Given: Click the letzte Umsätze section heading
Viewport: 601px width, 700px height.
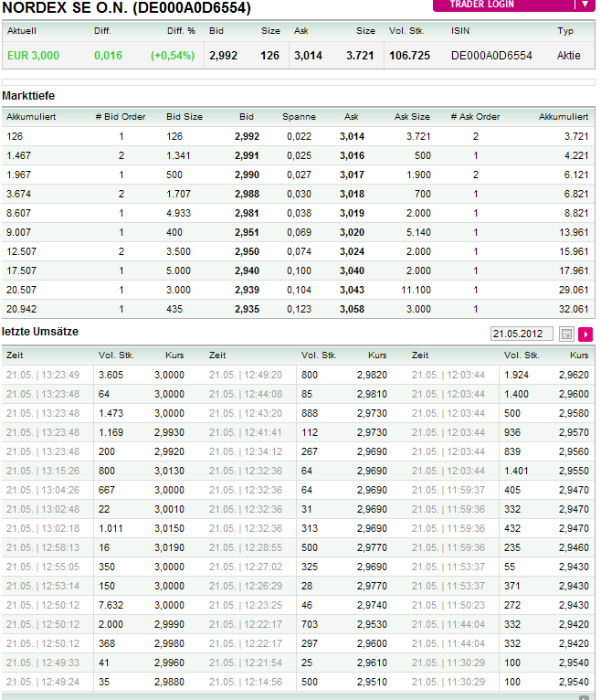Looking at the screenshot, I should click(x=41, y=331).
